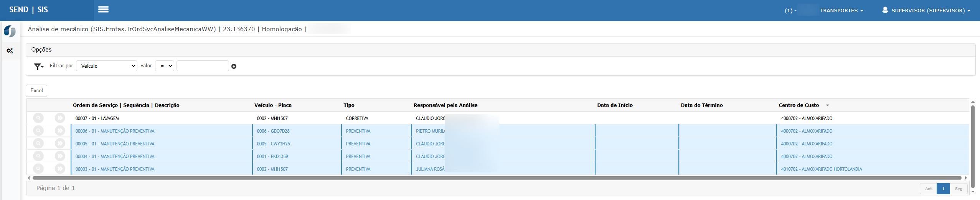Click the SEND | SIS brand title
Viewport: 980px width, 200px height.
pos(29,10)
